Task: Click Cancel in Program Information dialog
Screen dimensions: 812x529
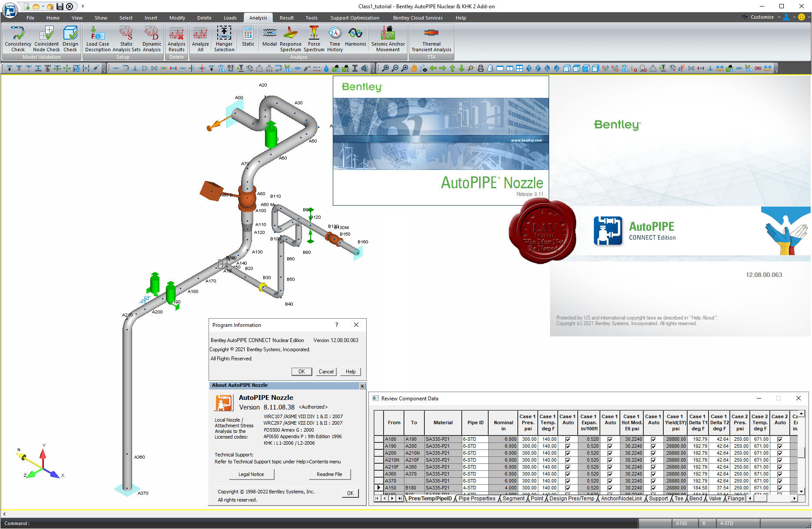Action: pos(326,372)
